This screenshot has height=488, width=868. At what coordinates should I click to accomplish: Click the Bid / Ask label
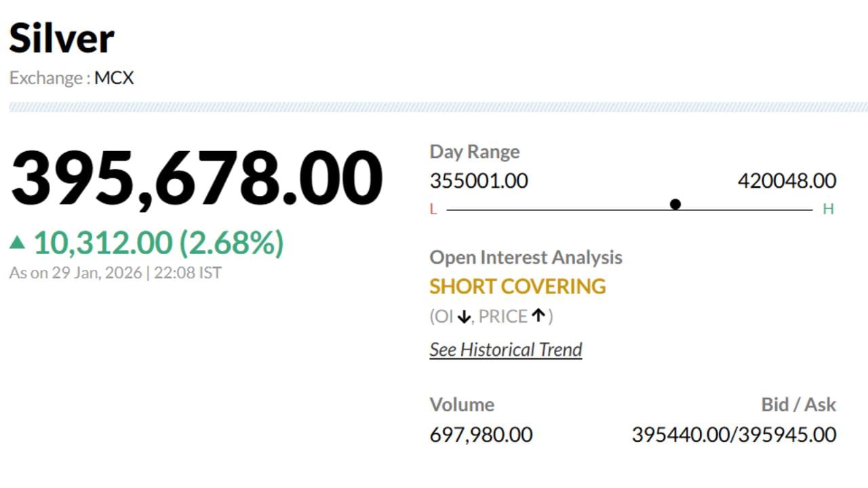pos(798,405)
